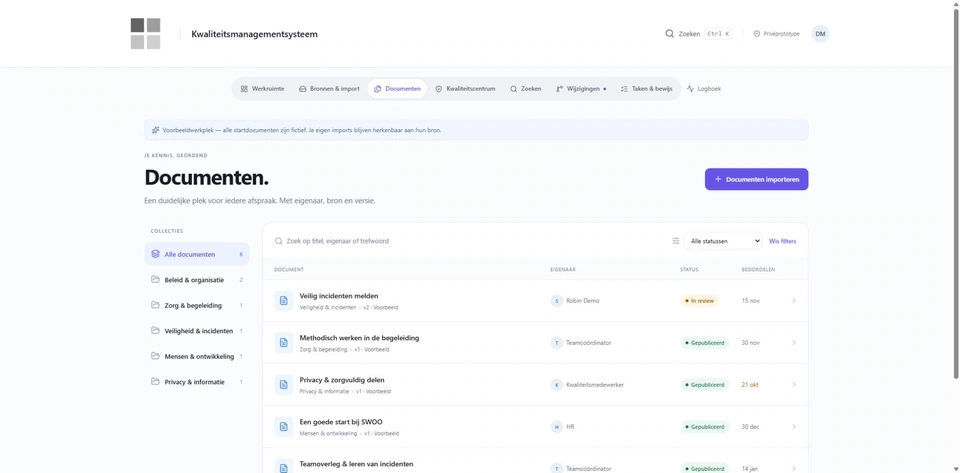Open the Alle statussen dropdown

tap(722, 241)
